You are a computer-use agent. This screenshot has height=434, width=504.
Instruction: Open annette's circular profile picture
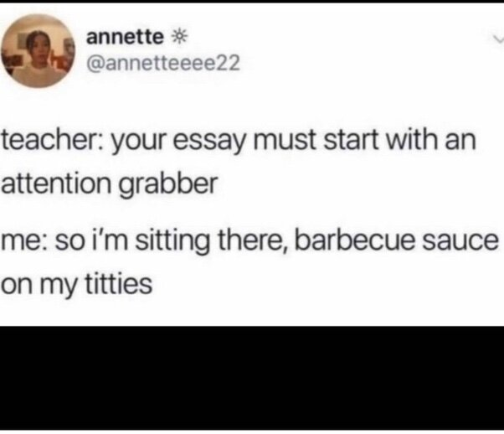point(38,51)
